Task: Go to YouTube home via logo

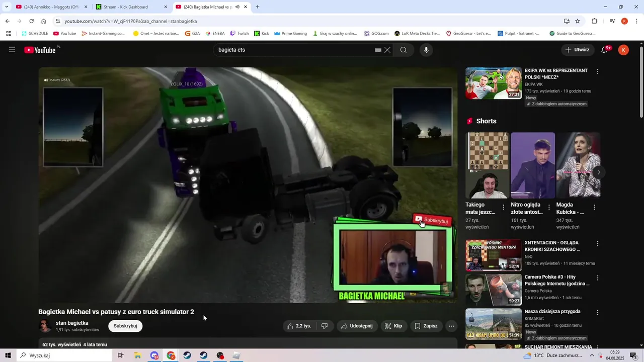Action: click(x=40, y=50)
